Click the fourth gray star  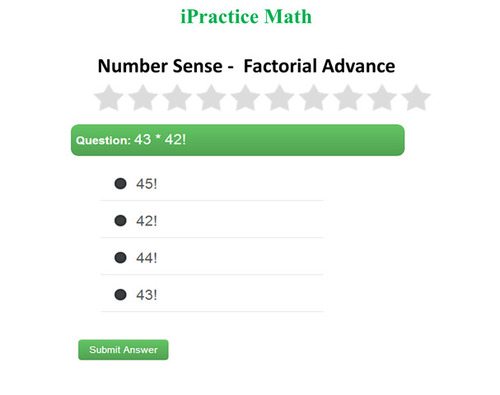(x=211, y=98)
